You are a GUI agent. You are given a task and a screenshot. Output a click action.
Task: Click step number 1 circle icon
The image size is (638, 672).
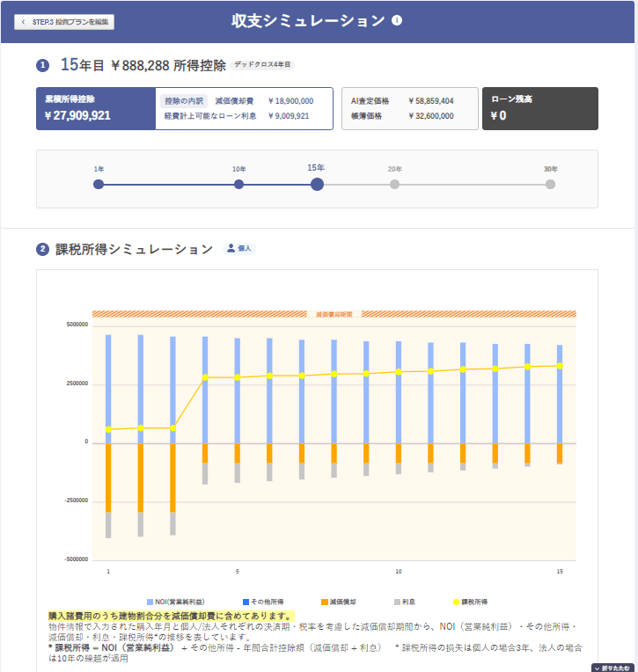tap(42, 65)
